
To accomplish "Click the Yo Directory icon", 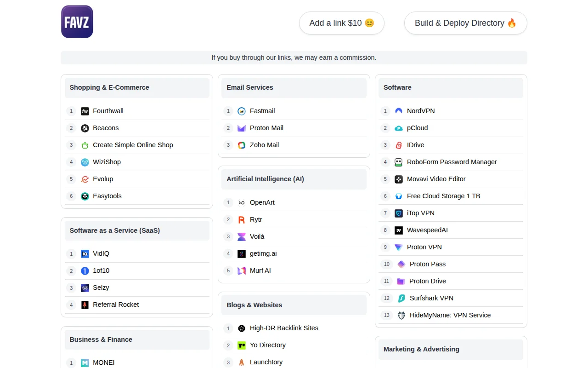I will click(242, 345).
